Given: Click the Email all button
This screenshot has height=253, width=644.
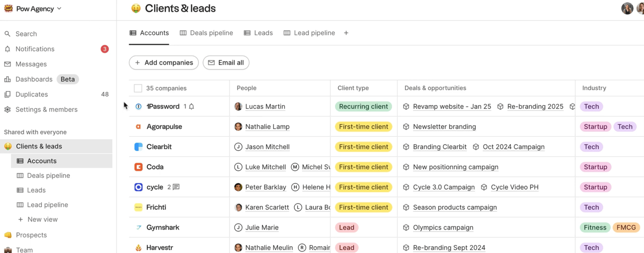Looking at the screenshot, I should point(226,63).
